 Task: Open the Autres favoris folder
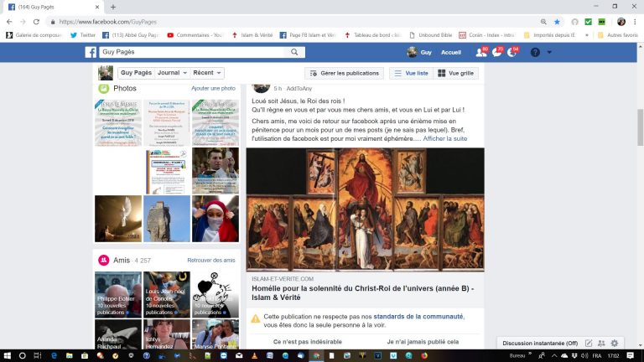[x=618, y=35]
